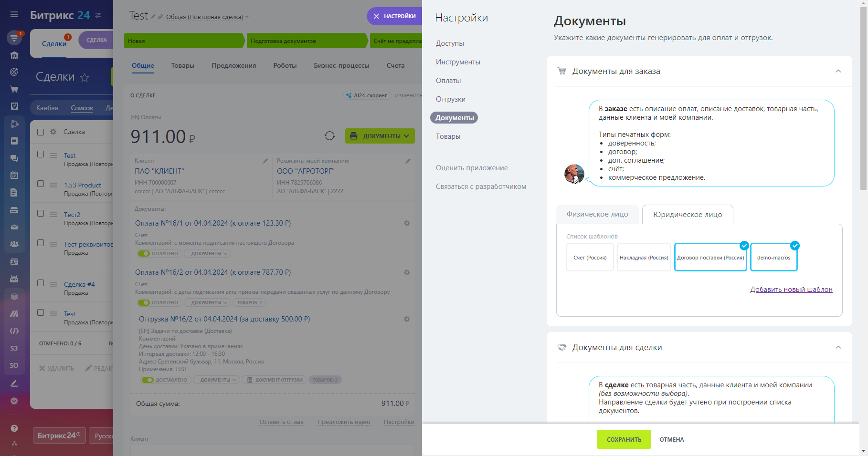The height and width of the screenshot is (456, 868).
Task: Click the refresh icon next to 911.00
Action: [329, 136]
